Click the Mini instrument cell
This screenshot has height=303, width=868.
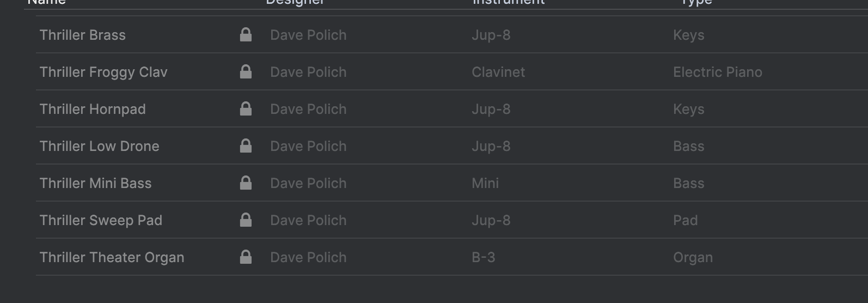(x=485, y=184)
